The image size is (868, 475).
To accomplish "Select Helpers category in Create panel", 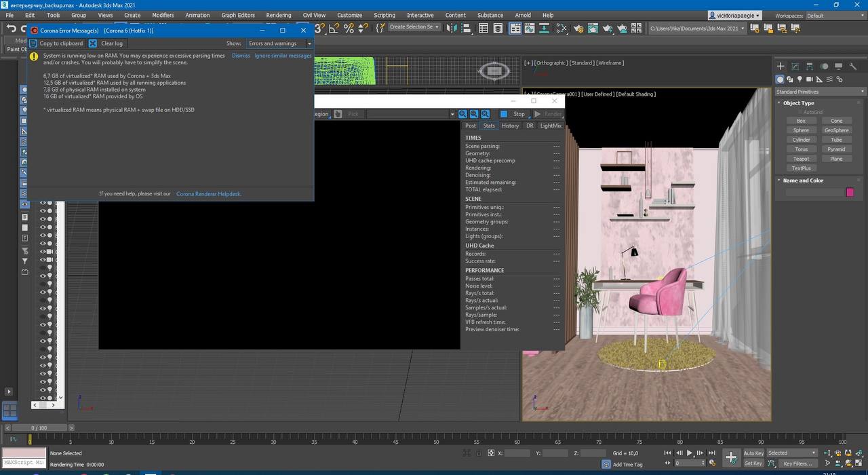I will 819,79.
